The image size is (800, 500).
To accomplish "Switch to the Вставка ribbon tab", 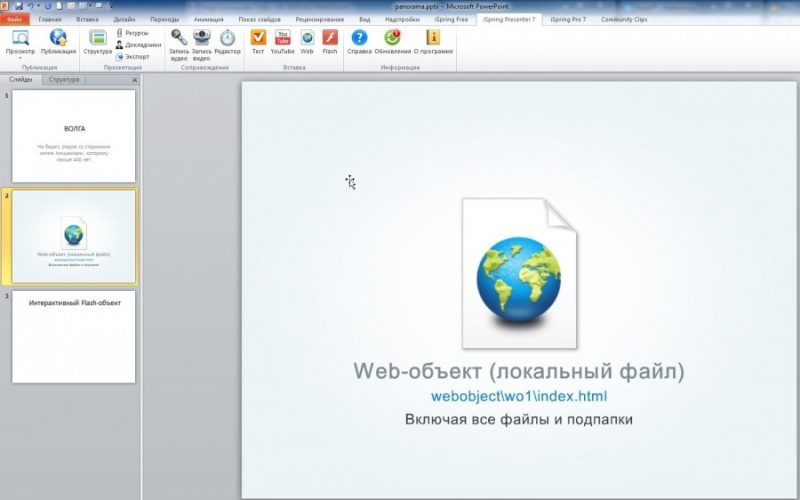I will tap(87, 19).
